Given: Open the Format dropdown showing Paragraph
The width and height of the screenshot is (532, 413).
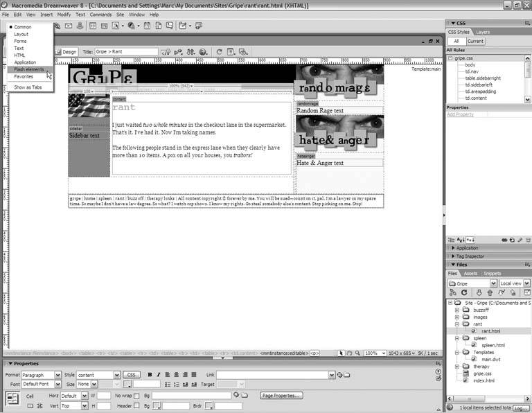Looking at the screenshot, I should point(41,375).
